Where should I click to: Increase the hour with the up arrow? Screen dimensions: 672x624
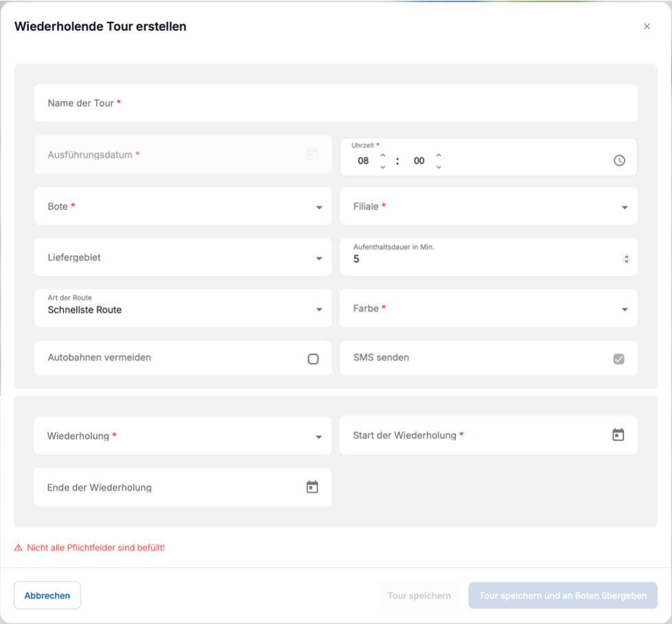(383, 155)
